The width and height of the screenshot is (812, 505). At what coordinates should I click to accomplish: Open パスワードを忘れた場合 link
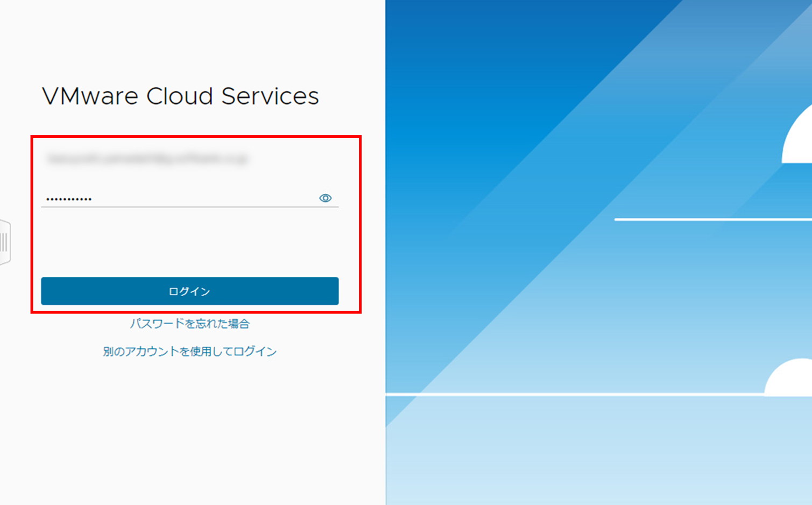(189, 324)
